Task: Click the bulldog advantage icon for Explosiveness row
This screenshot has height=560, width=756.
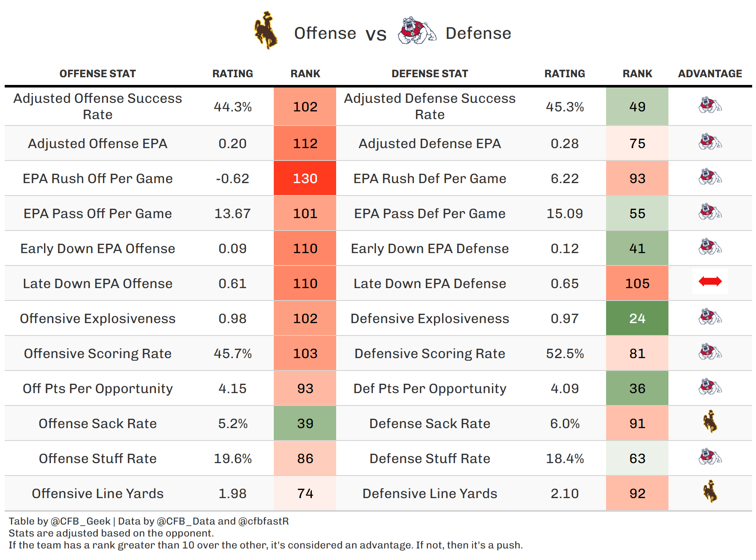Action: pyautogui.click(x=710, y=317)
